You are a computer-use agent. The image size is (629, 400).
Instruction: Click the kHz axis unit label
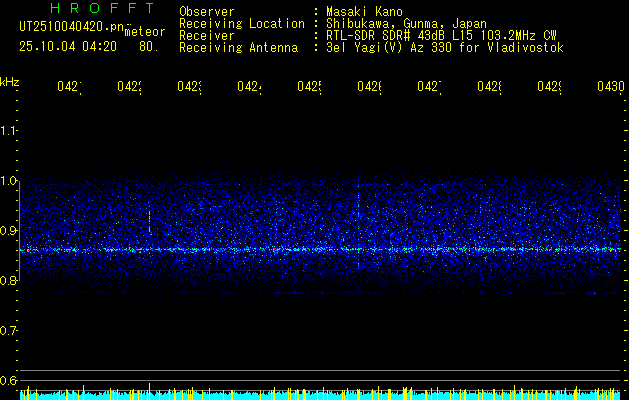(x=10, y=82)
